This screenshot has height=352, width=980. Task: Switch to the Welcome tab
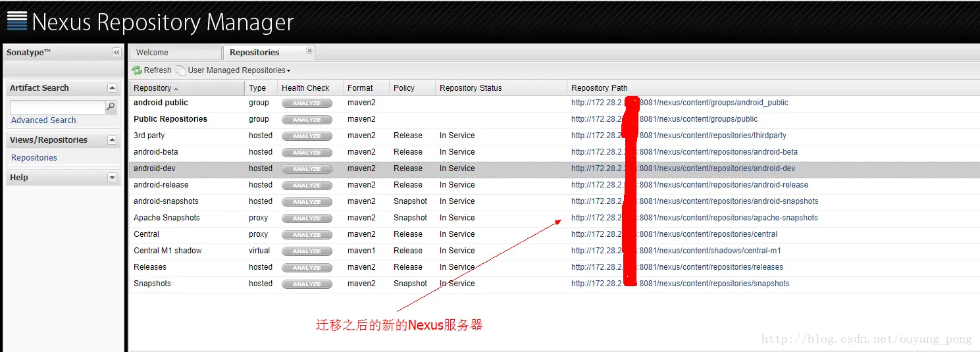pos(175,53)
